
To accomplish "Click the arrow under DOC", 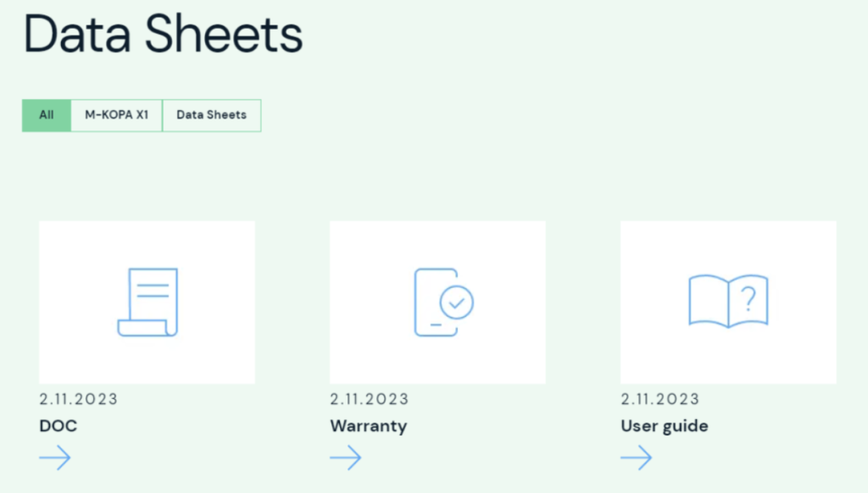I will [x=55, y=457].
